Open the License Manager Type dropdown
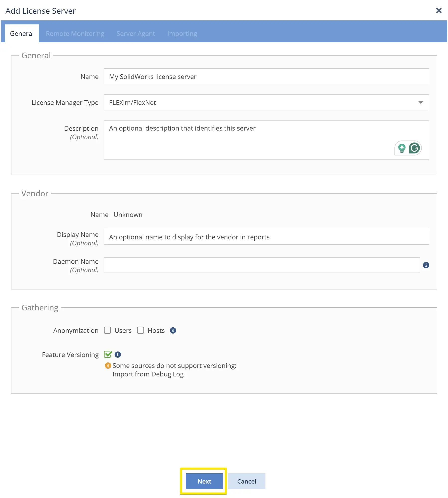The width and height of the screenshot is (448, 498). point(266,102)
